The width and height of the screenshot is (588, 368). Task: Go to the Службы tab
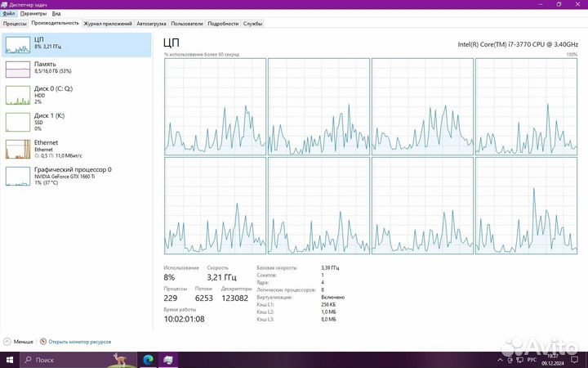point(252,24)
